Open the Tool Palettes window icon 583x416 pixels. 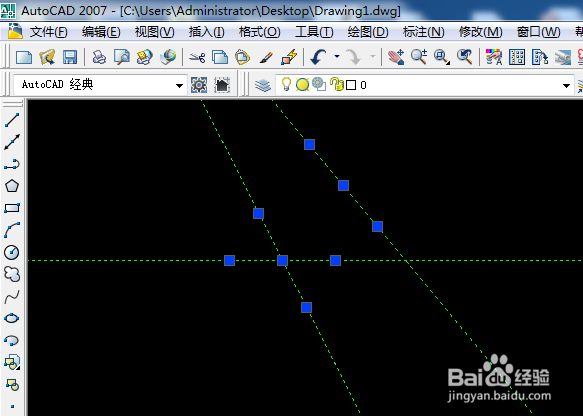pos(540,57)
